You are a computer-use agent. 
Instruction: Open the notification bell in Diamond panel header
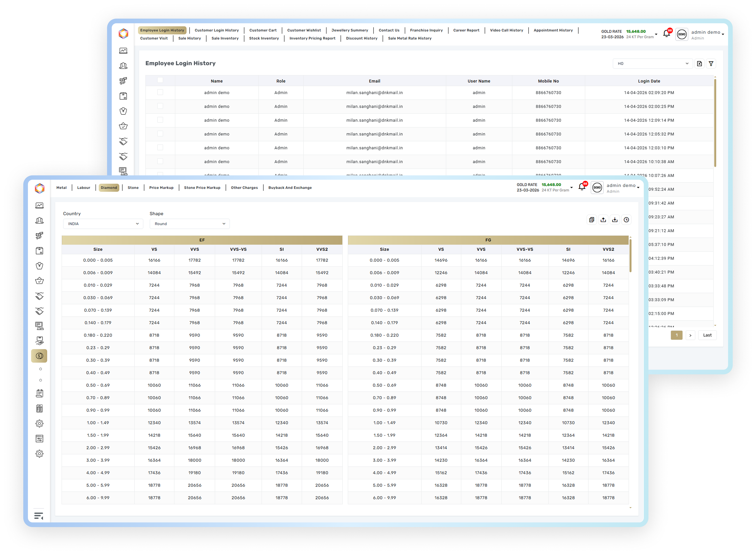[582, 187]
